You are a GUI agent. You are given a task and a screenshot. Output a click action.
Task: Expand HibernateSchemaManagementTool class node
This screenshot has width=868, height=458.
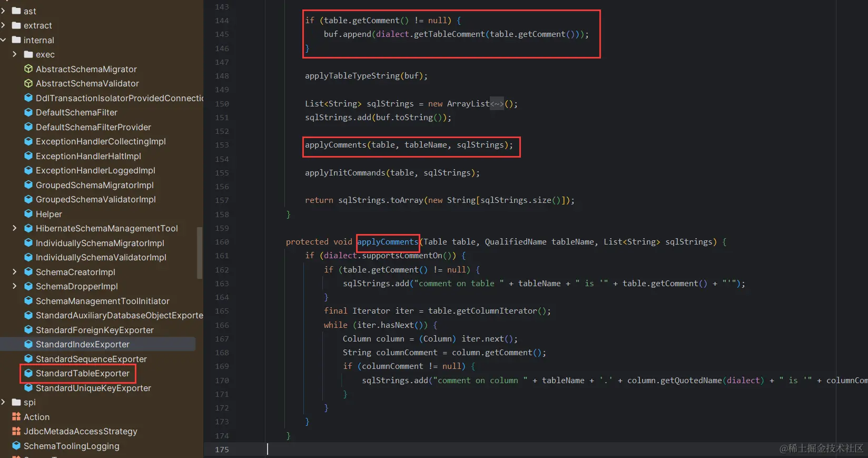point(15,228)
